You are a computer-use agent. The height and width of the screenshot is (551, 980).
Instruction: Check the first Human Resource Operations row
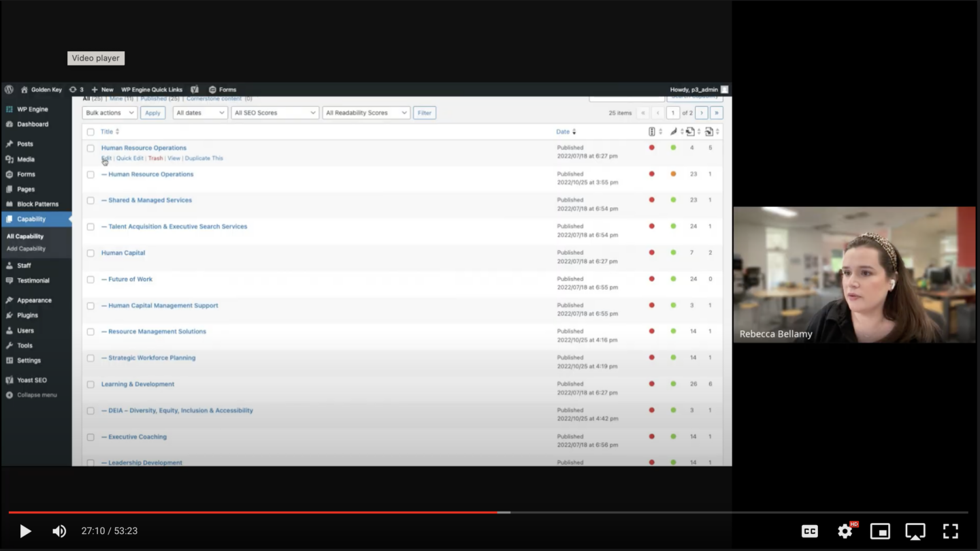[x=91, y=148]
